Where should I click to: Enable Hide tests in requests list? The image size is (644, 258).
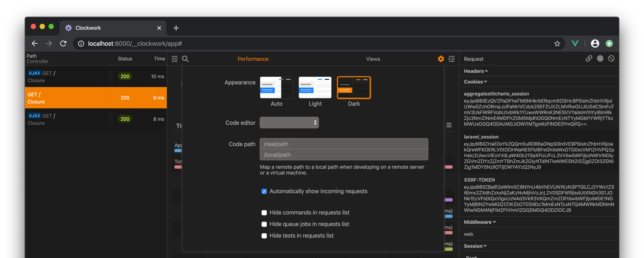tap(264, 236)
